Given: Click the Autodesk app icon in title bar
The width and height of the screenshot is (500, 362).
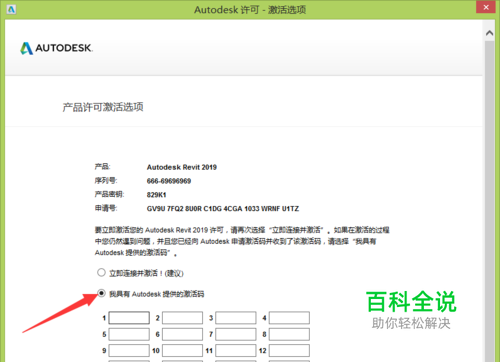Looking at the screenshot, I should click(11, 9).
